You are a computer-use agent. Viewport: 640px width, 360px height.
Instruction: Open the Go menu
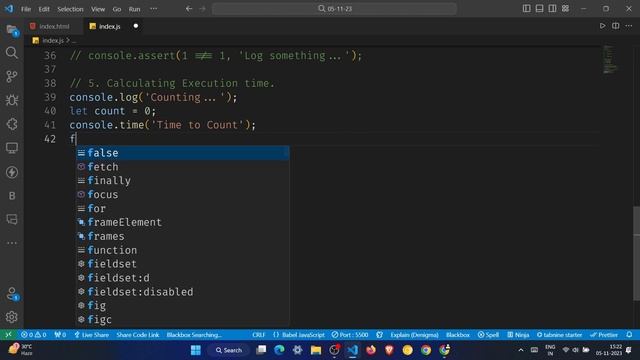tap(117, 9)
